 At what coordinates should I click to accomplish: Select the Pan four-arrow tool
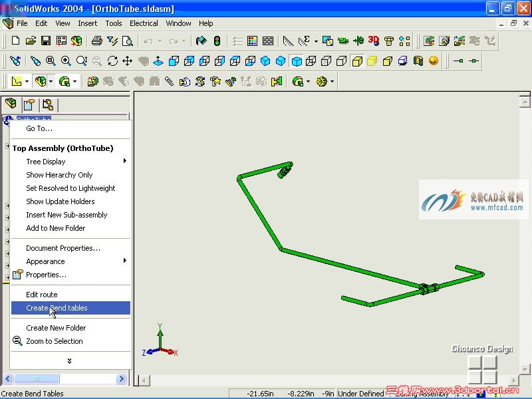128,61
